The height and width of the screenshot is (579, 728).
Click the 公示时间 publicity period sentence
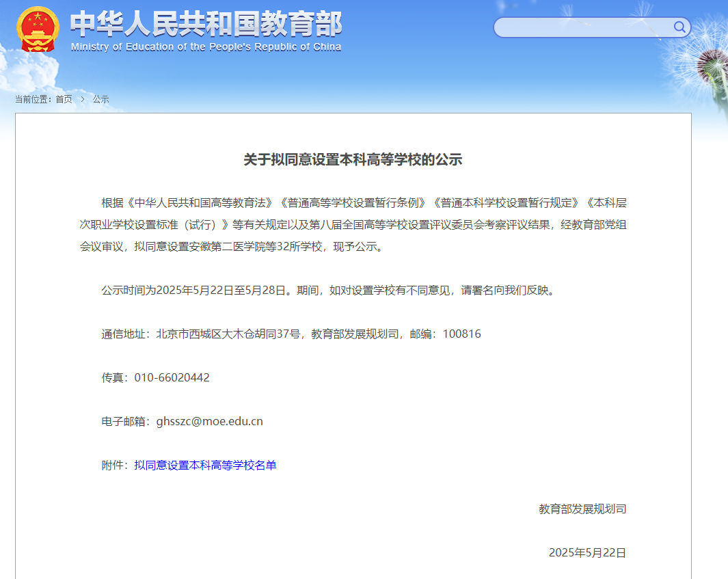tap(329, 291)
